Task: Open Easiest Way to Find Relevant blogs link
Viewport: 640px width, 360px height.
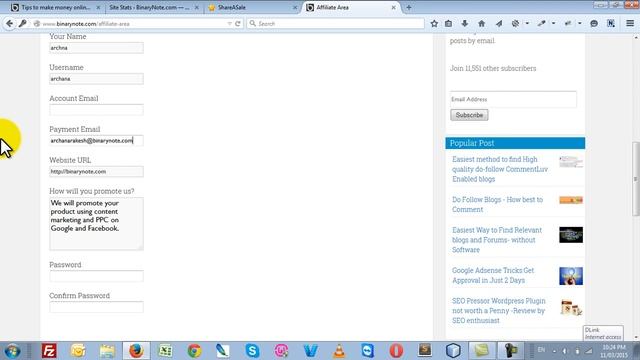Action: (497, 240)
